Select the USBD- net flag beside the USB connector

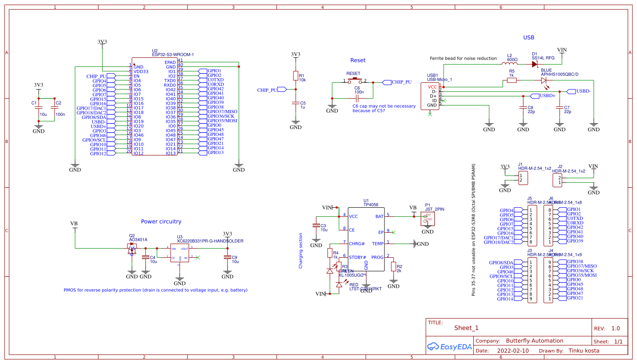click(579, 91)
